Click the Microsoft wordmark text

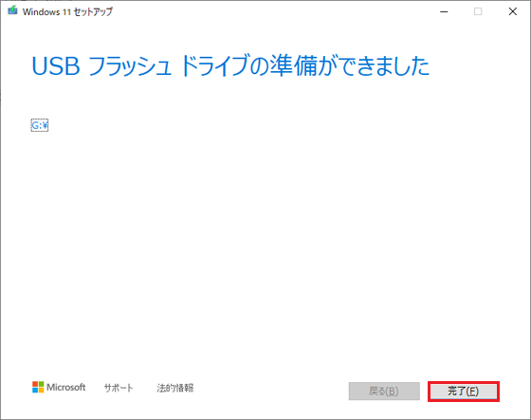(x=66, y=387)
